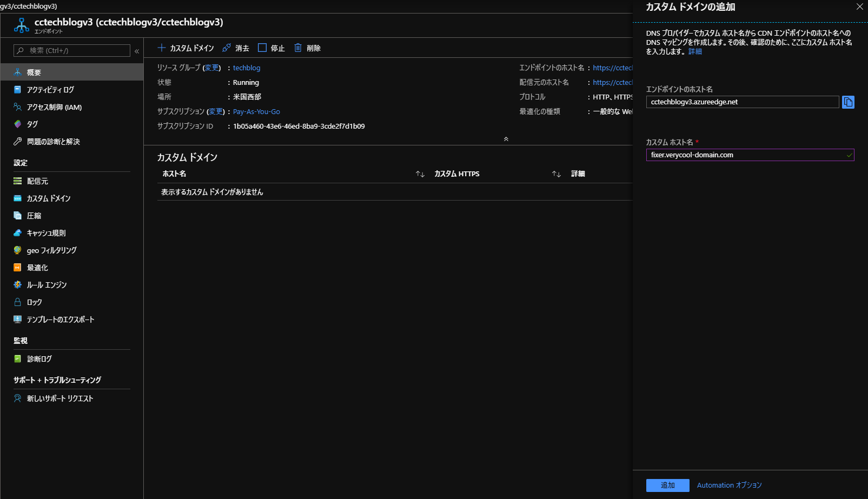Click the カスタム ホスト名 input field
The width and height of the screenshot is (868, 499).
coord(746,155)
